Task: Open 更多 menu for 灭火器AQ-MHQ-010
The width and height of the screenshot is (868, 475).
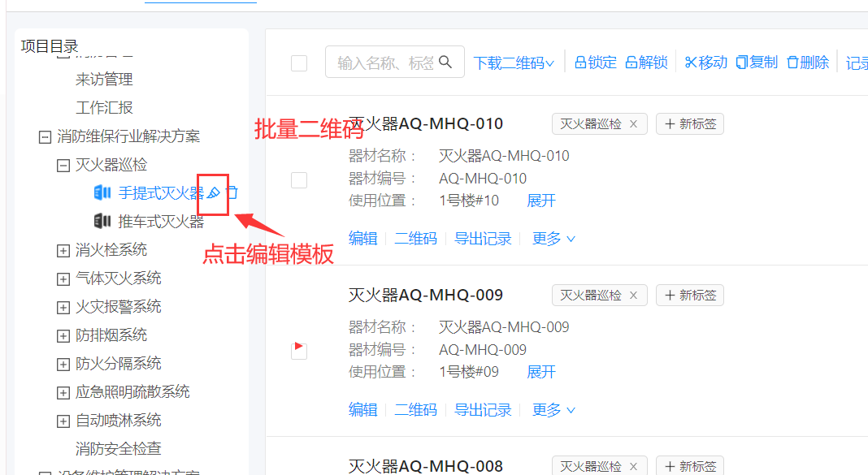Action: [553, 239]
